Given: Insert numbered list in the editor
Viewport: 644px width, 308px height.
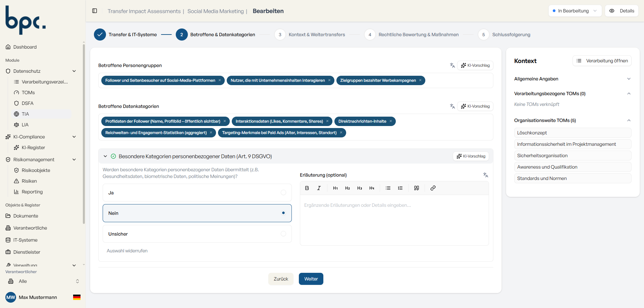Looking at the screenshot, I should (x=400, y=188).
